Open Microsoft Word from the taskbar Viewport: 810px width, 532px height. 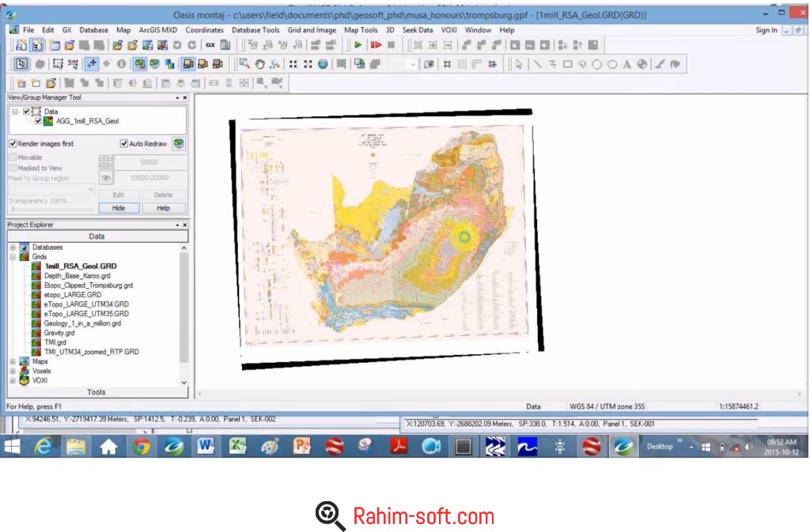pyautogui.click(x=205, y=447)
